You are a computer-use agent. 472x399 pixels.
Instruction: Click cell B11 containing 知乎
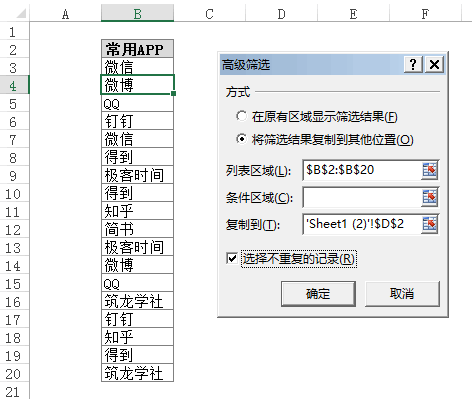tap(137, 211)
